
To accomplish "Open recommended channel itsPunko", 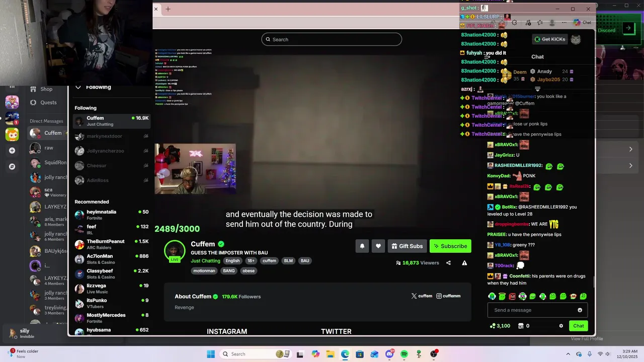I will click(112, 303).
